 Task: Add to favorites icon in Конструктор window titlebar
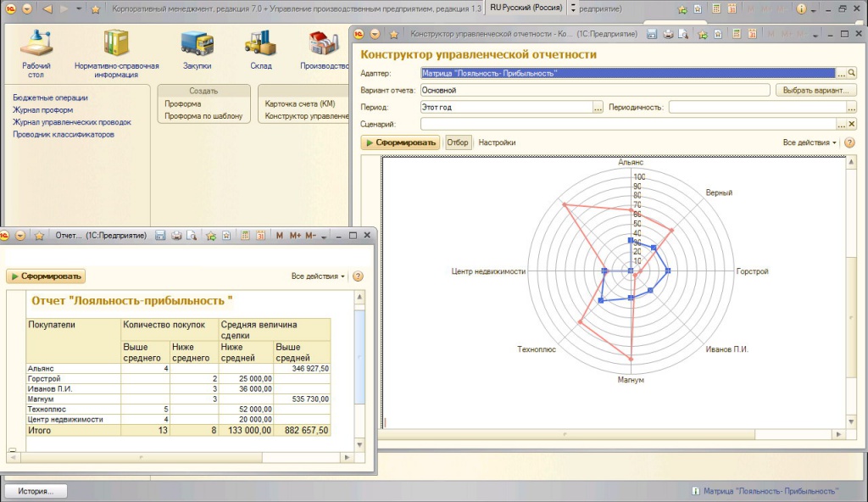[x=703, y=35]
